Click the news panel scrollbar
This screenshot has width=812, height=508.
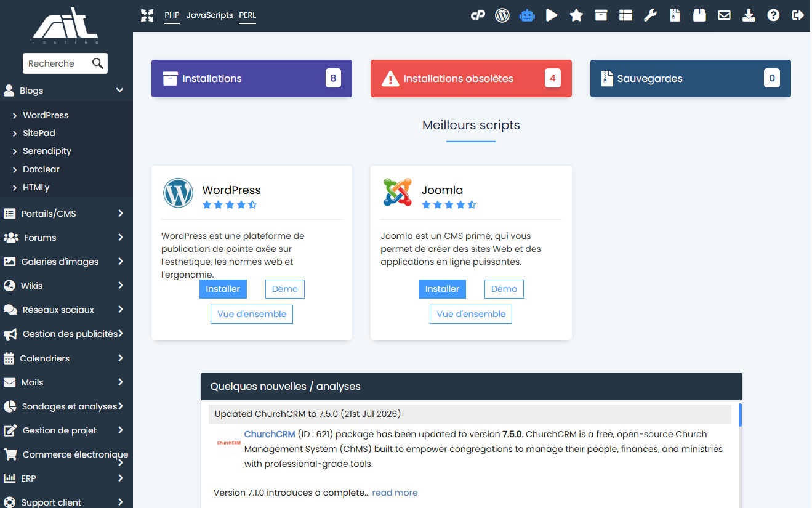click(x=740, y=414)
